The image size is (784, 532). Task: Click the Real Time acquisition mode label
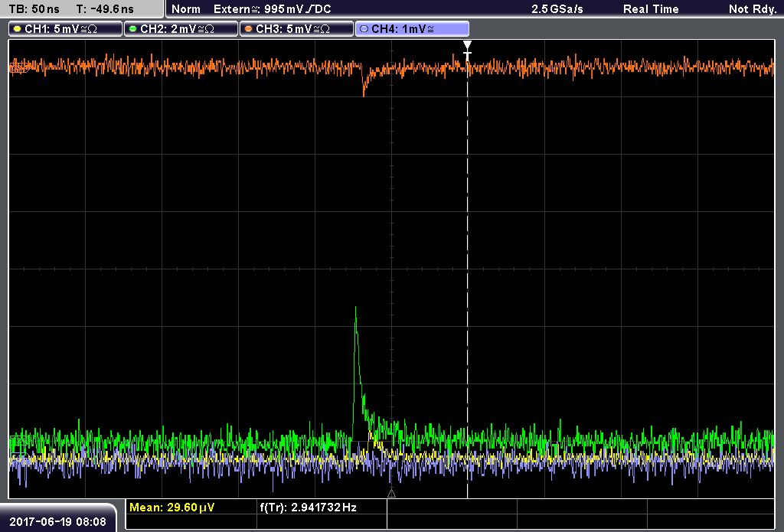click(651, 9)
